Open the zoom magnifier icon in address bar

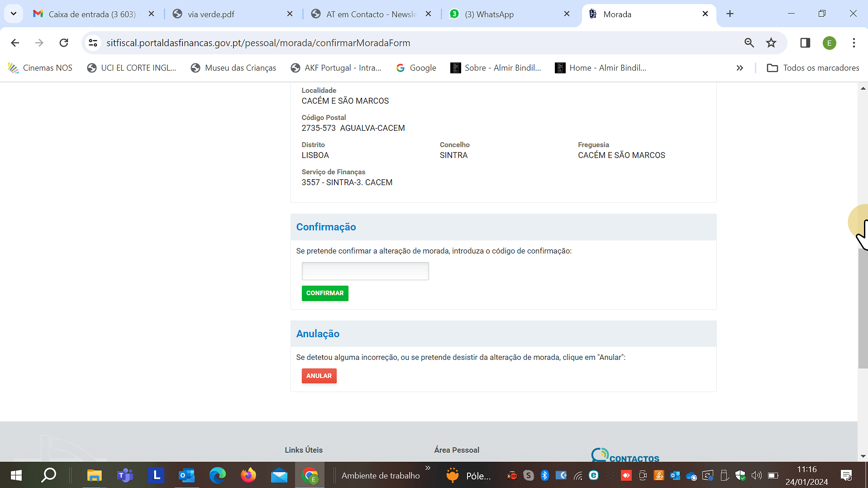click(749, 43)
